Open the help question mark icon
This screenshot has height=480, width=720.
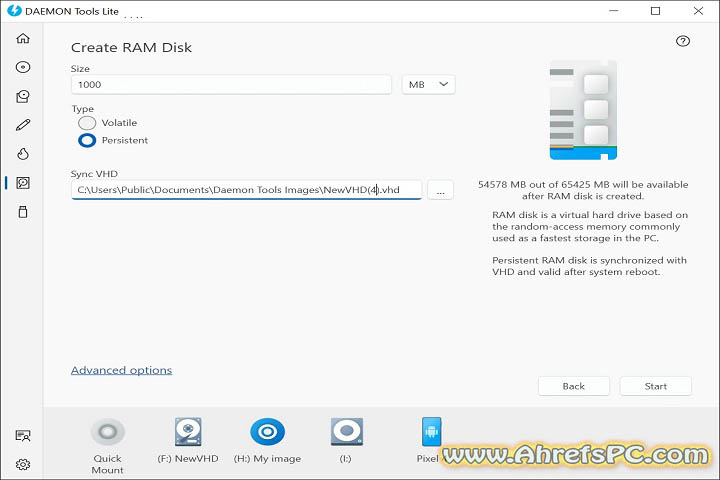(683, 41)
